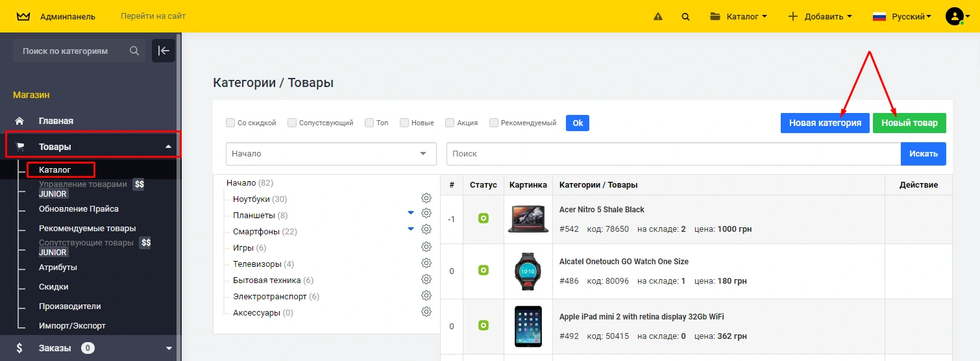The image size is (980, 361).
Task: Click gear icon next to Телевизоры
Action: click(x=426, y=263)
